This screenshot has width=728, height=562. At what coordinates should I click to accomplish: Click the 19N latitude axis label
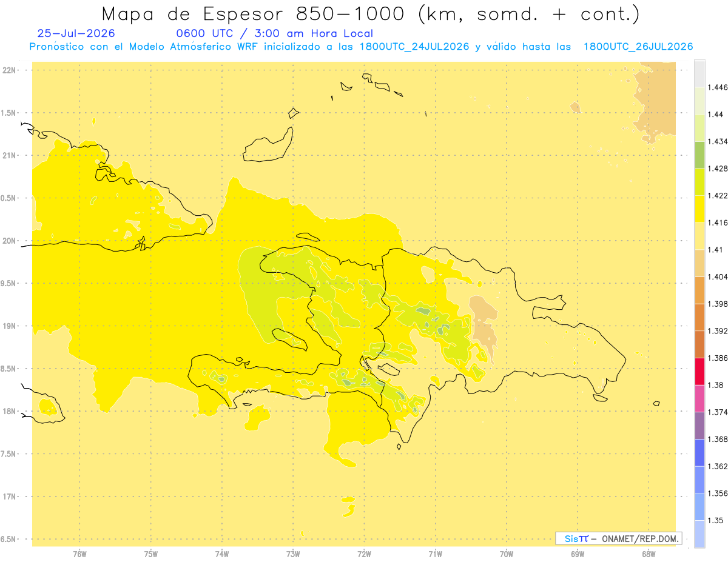8,326
